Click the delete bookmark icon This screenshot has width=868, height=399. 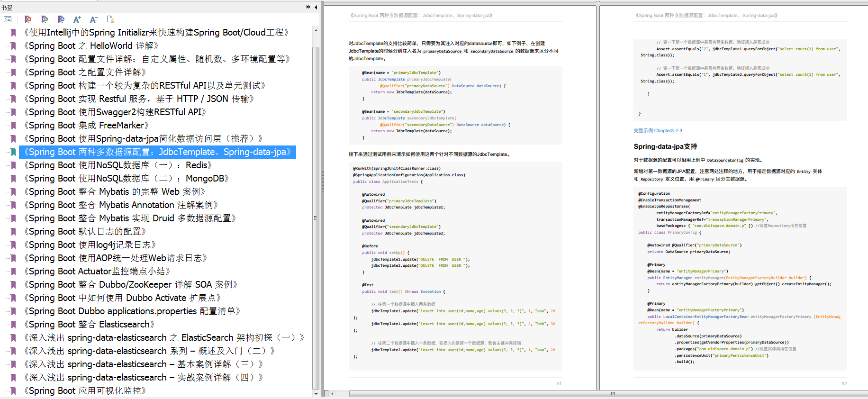pyautogui.click(x=28, y=19)
